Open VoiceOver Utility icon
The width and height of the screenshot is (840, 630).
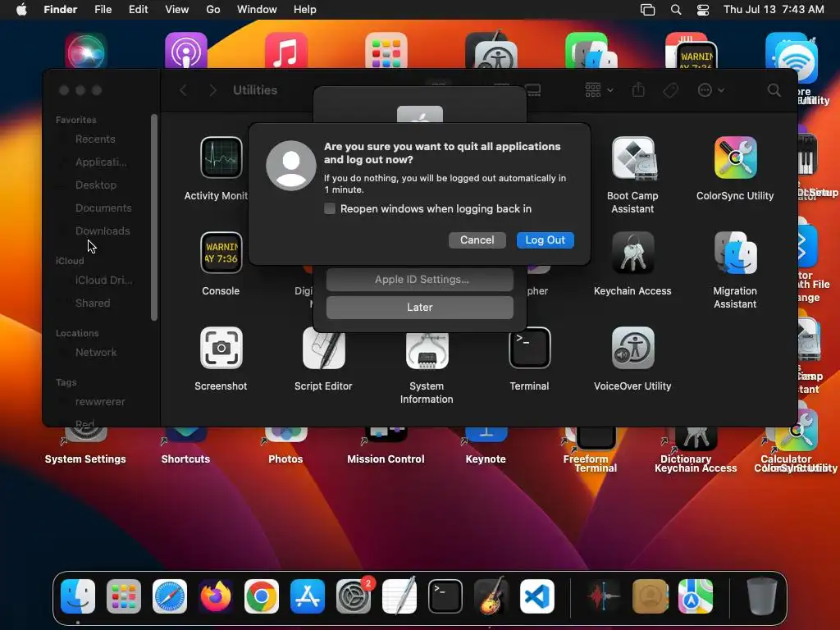(x=632, y=348)
